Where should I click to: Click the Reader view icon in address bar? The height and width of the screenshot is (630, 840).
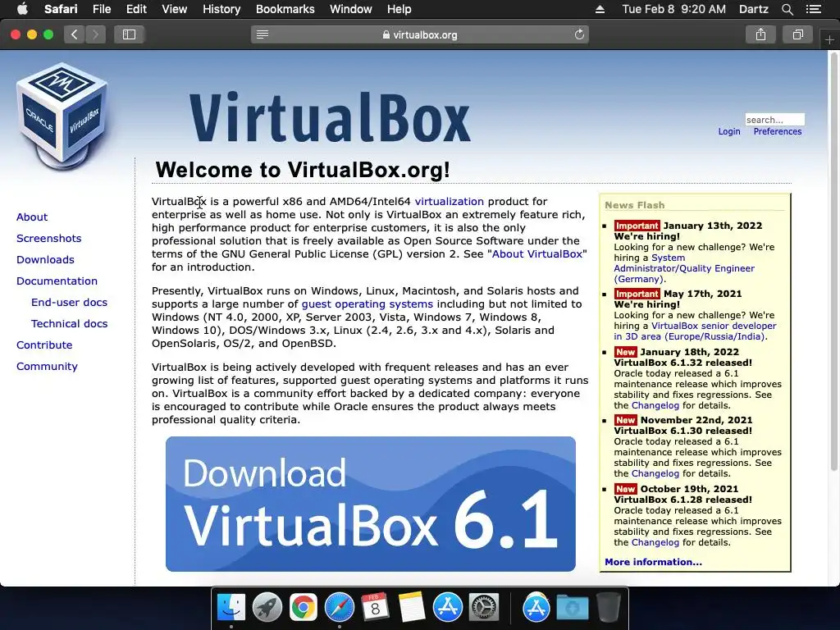(262, 34)
